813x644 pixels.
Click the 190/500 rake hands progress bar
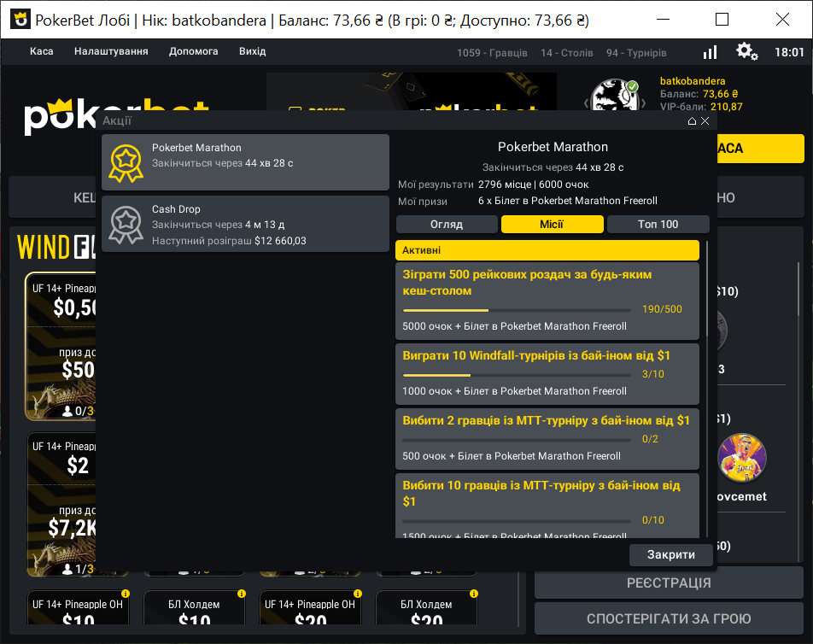coord(517,310)
